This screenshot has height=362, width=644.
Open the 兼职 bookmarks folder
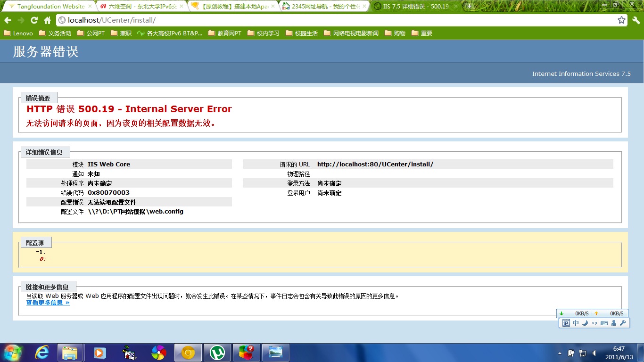(x=121, y=33)
